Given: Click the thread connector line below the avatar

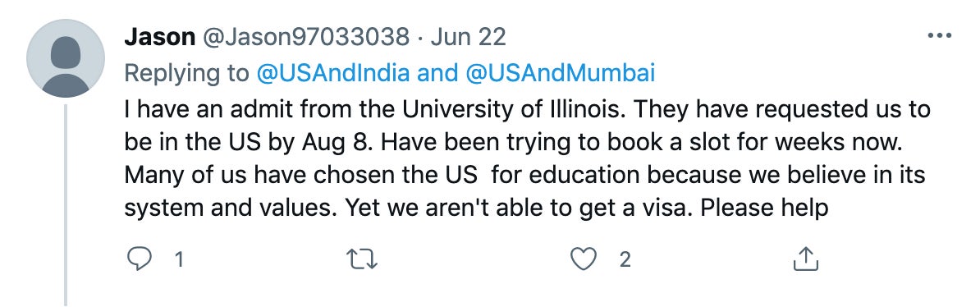Looking at the screenshot, I should [x=66, y=205].
